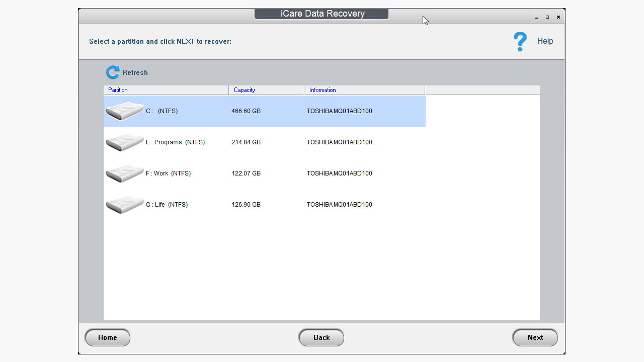This screenshot has width=644, height=362.
Task: Select the "C : (NTFS)" partition label
Action: [162, 111]
